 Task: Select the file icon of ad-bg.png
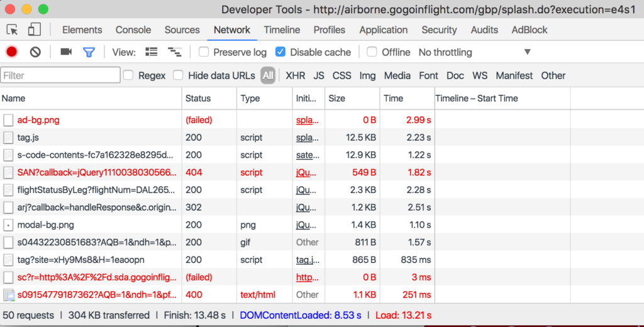point(8,120)
